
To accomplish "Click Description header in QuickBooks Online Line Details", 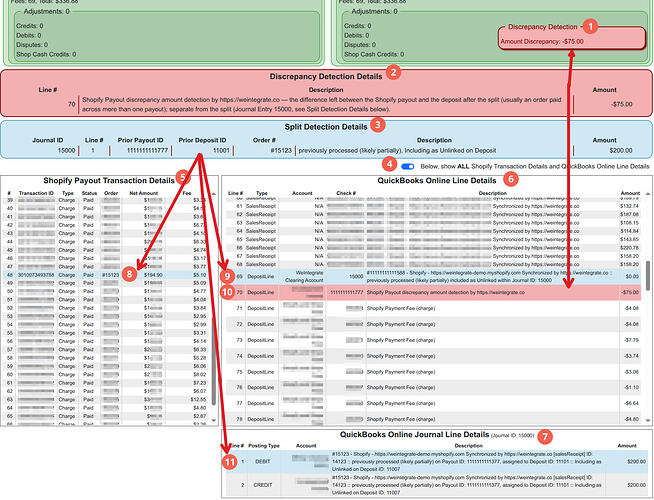I will (x=493, y=193).
